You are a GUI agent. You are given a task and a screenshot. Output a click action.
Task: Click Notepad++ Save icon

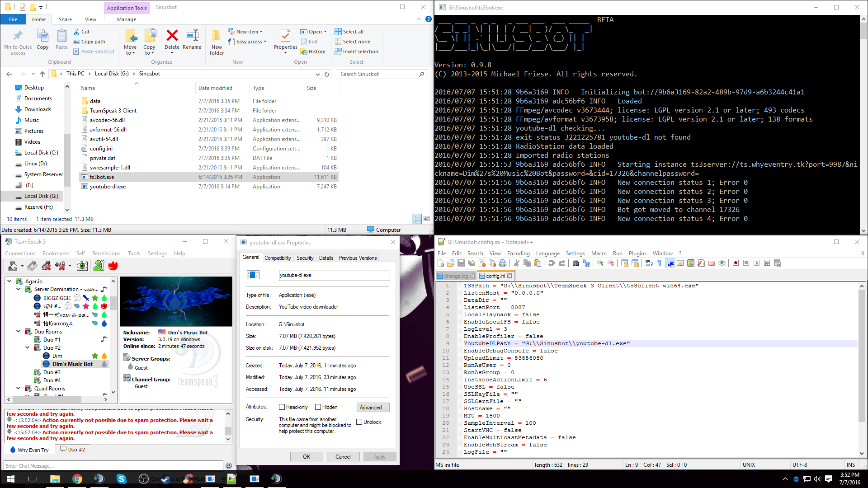point(461,263)
